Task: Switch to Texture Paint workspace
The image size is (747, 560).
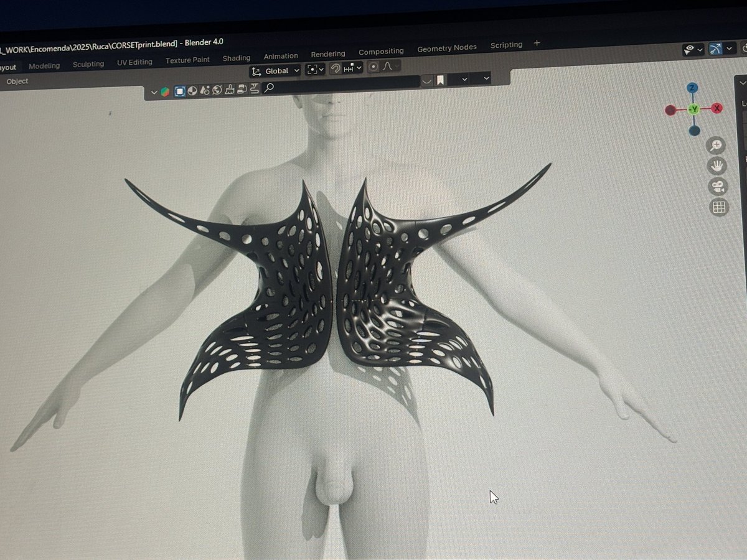Action: [x=187, y=60]
